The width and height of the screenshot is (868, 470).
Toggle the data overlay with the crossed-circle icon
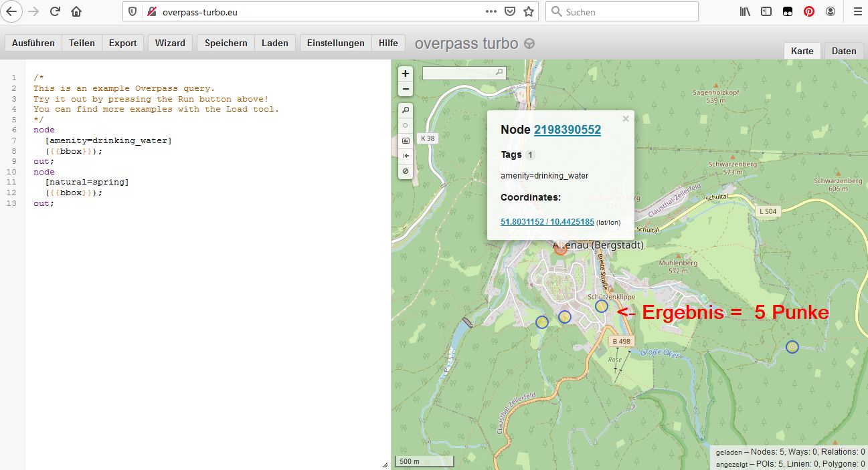coord(406,171)
